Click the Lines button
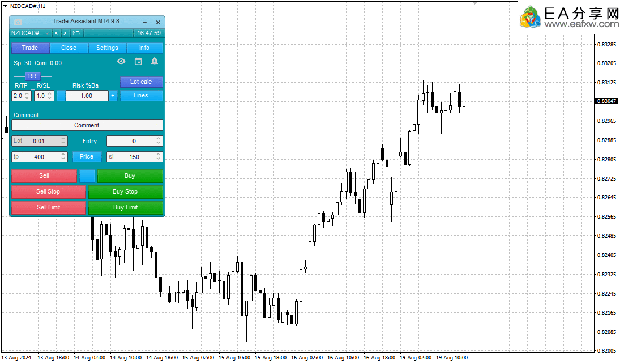The height and width of the screenshot is (364, 620). tap(141, 95)
